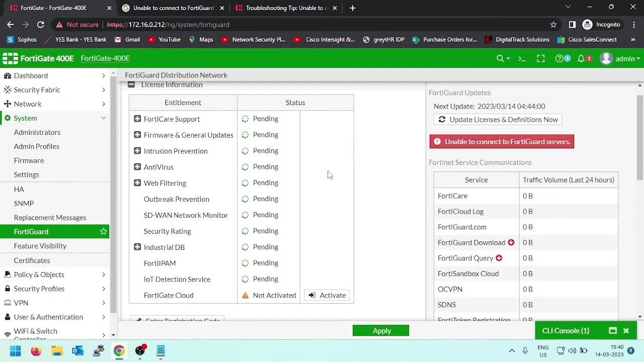644x362 pixels.
Task: Open Policy & Objects menu
Action: (54, 275)
